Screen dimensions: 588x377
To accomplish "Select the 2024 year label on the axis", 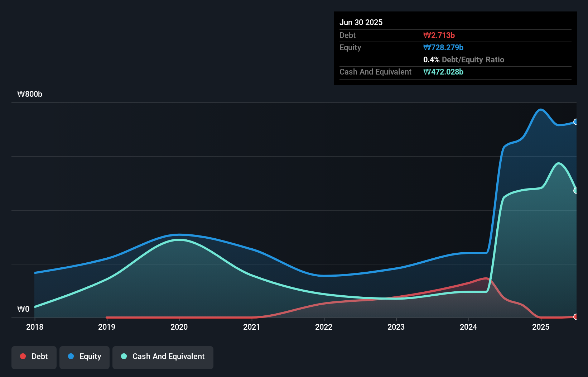I will tap(468, 327).
